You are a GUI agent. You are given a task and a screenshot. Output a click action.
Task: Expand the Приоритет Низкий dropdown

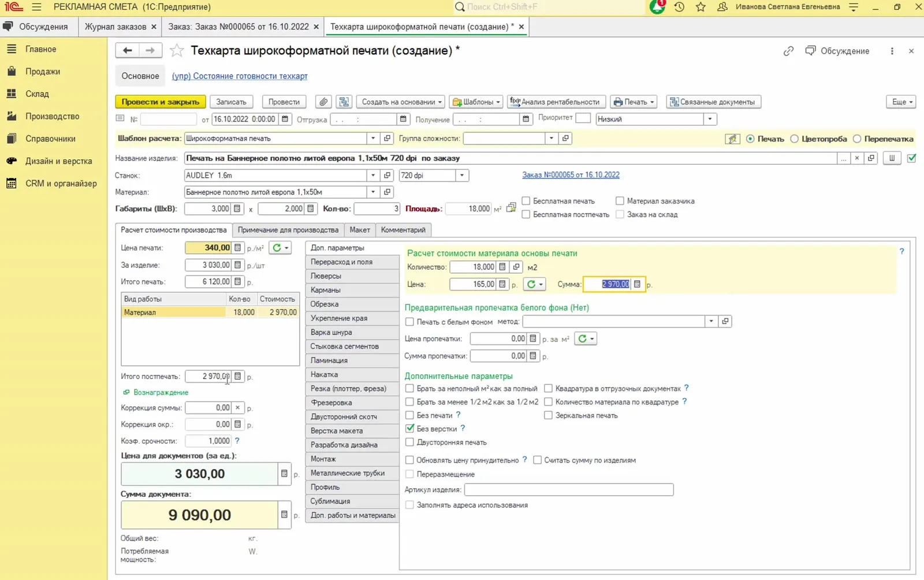pos(710,119)
